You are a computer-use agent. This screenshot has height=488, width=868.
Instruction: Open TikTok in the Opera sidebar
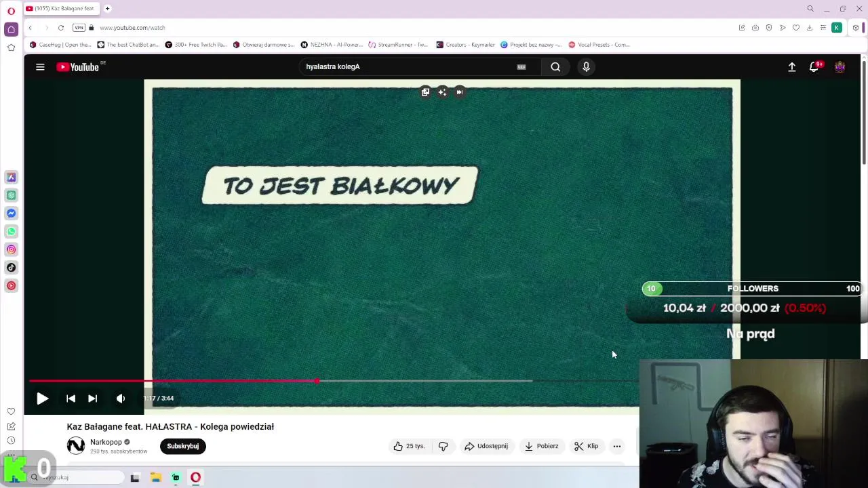(x=11, y=268)
